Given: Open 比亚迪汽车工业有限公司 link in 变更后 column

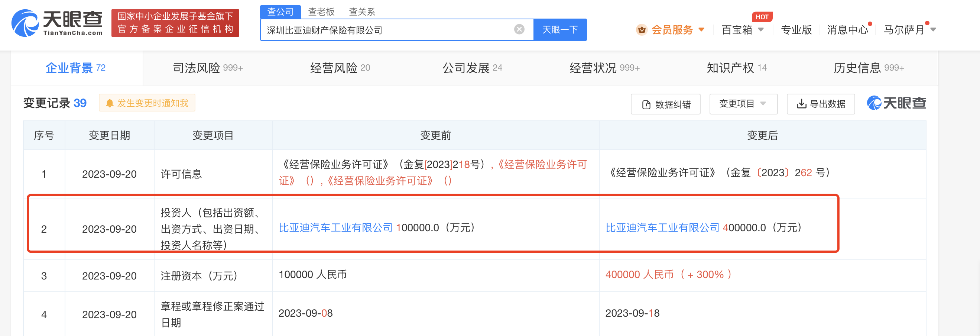Looking at the screenshot, I should [662, 228].
